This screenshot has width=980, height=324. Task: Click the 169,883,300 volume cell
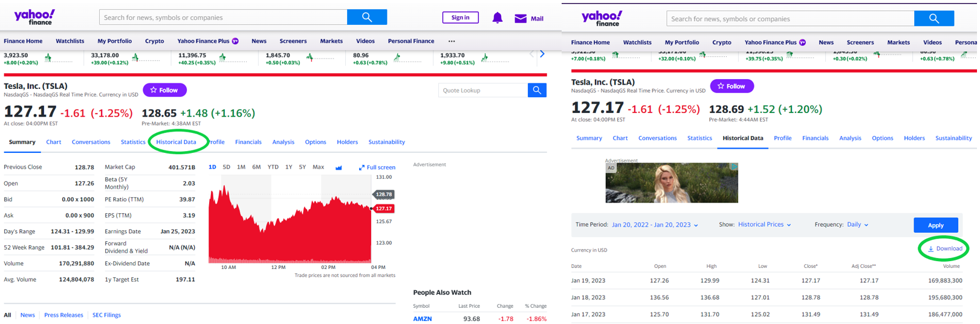[944, 280]
